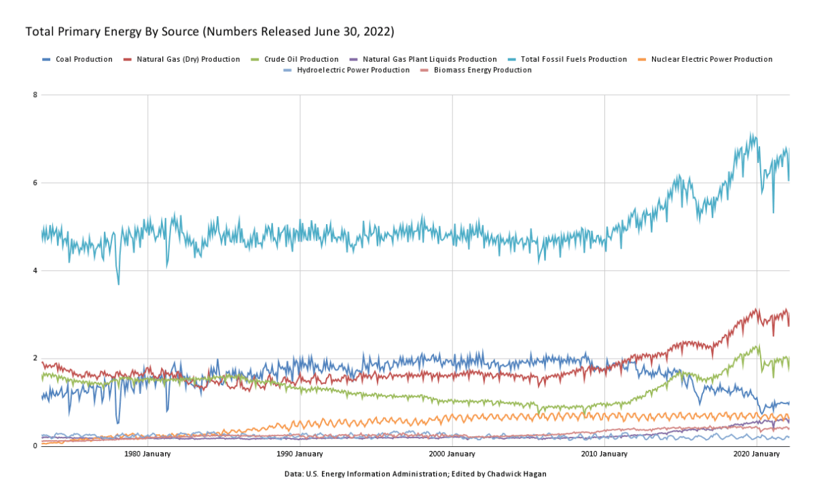Click the 'Crude Oil Production' legend label
Image resolution: width=815 pixels, height=504 pixels.
click(301, 60)
